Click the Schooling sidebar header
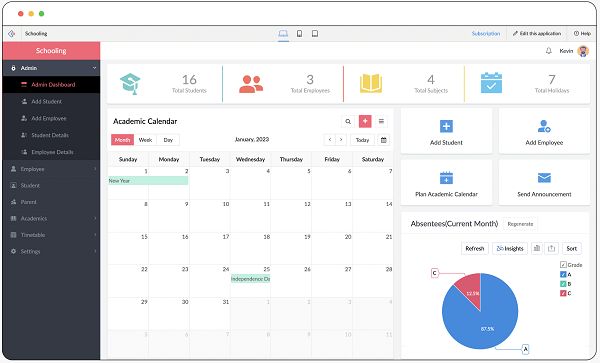This screenshot has width=600, height=363. (51, 51)
